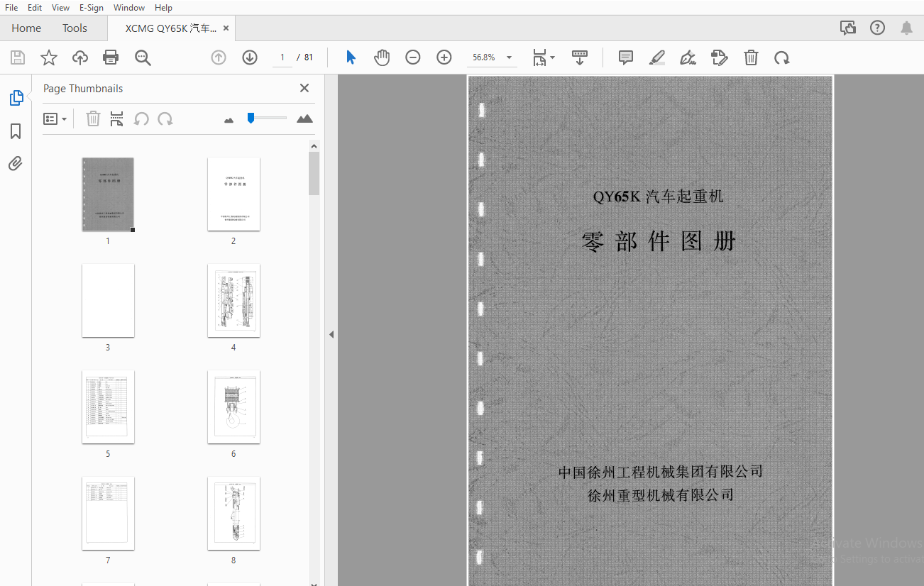Open the thumbnails options menu dropdown

point(55,119)
